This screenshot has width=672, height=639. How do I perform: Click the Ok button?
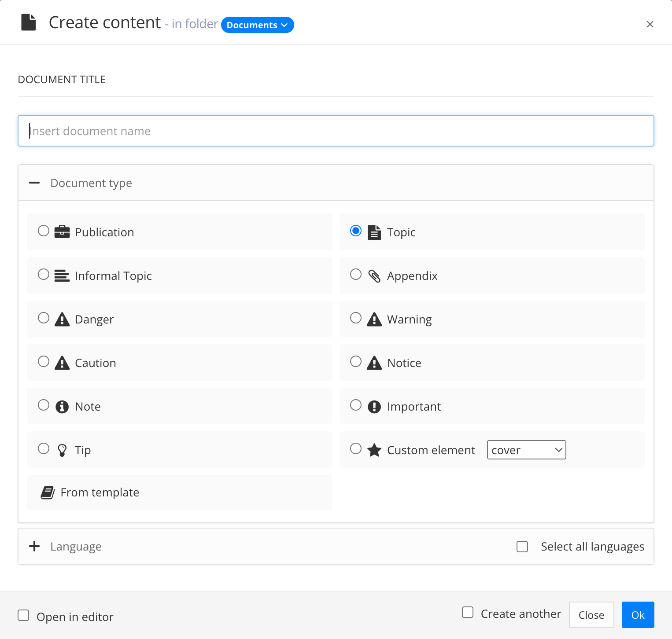[x=638, y=615]
